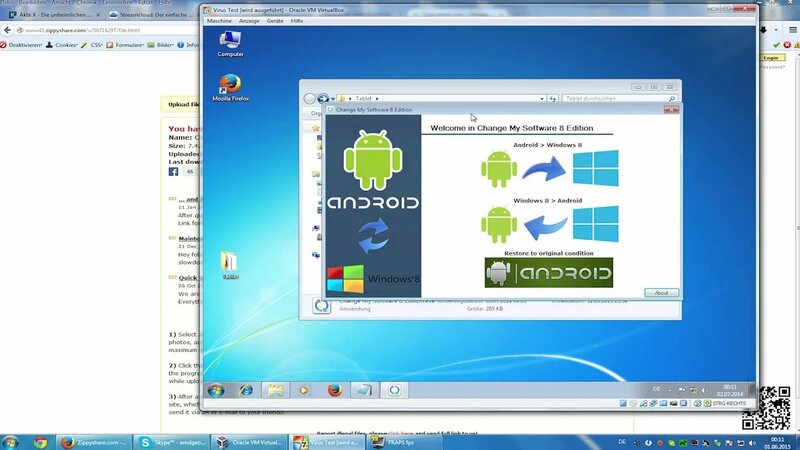This screenshot has width=800, height=450.
Task: Click the VirtualBox optical disk status icon
Action: pyautogui.click(x=633, y=404)
